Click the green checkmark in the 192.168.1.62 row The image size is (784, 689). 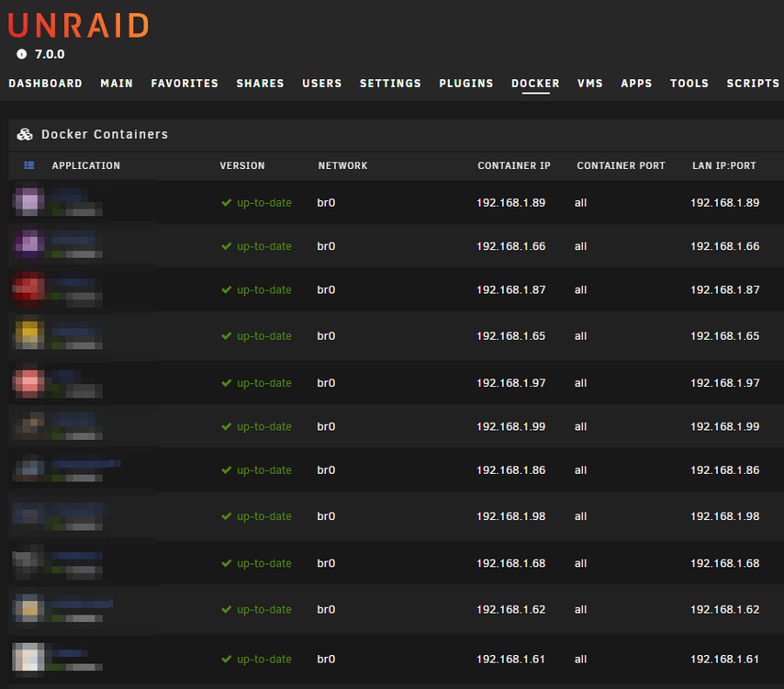click(x=227, y=609)
